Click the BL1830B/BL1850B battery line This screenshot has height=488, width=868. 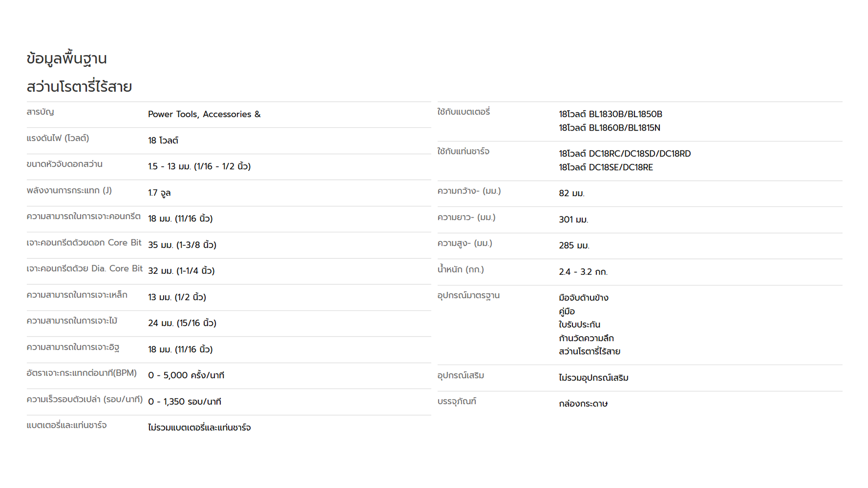[x=610, y=114]
